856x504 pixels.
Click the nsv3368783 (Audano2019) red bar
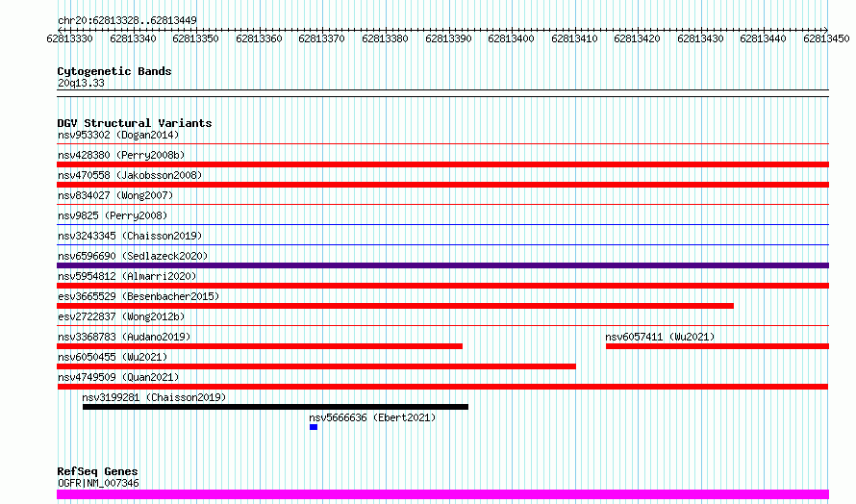tap(260, 346)
